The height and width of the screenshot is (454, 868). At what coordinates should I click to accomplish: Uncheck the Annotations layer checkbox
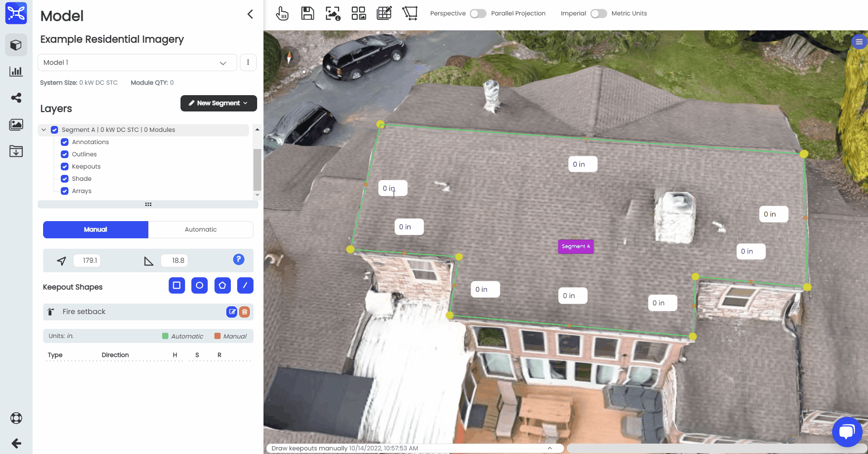pos(65,142)
